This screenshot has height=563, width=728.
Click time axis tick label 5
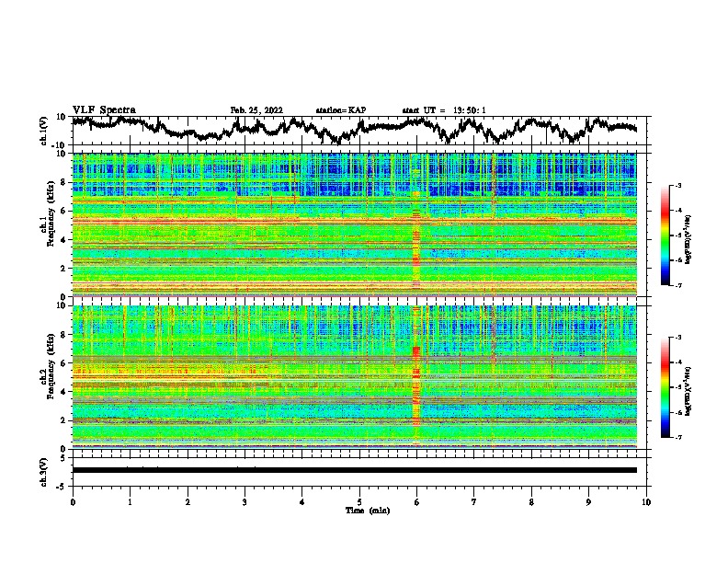[x=359, y=502]
